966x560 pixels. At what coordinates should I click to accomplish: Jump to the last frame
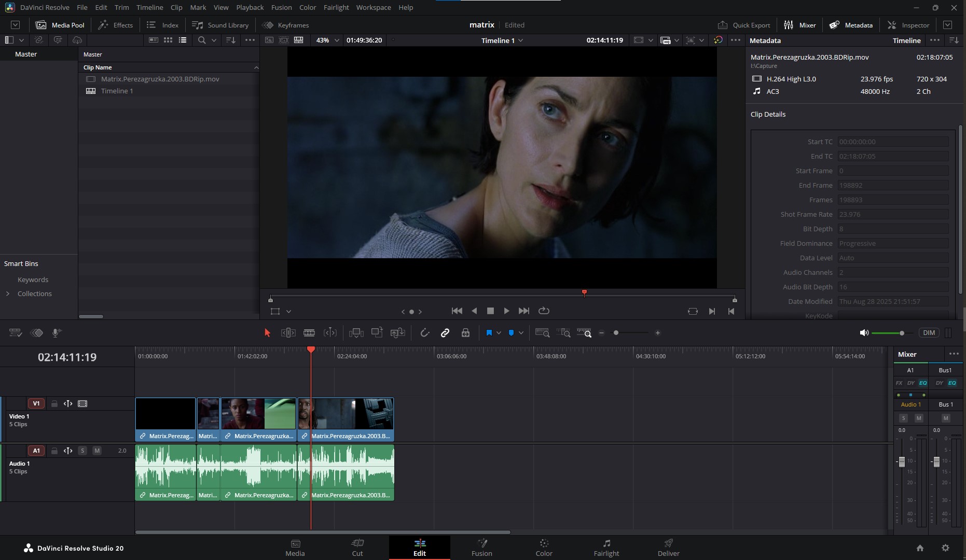[524, 311]
